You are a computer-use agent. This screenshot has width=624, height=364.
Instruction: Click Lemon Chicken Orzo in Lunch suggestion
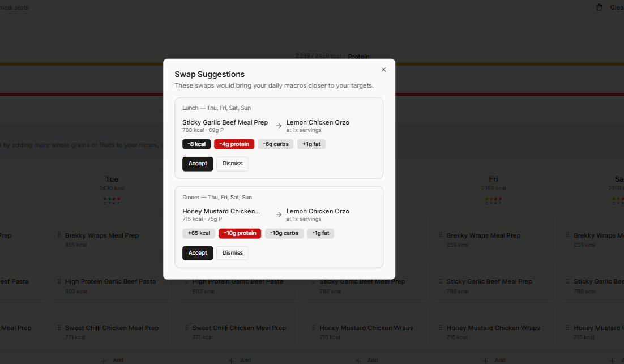point(318,122)
